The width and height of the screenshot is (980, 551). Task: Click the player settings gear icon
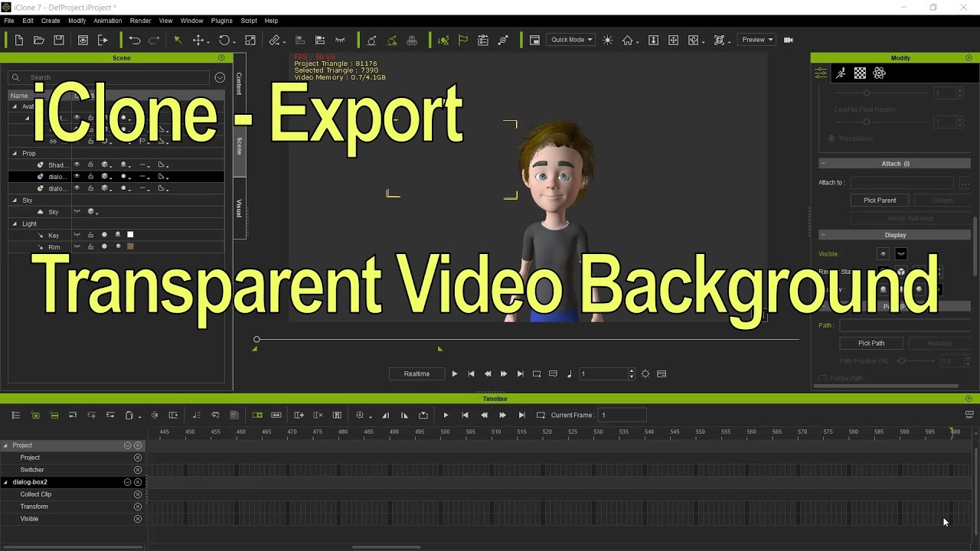[x=645, y=373]
